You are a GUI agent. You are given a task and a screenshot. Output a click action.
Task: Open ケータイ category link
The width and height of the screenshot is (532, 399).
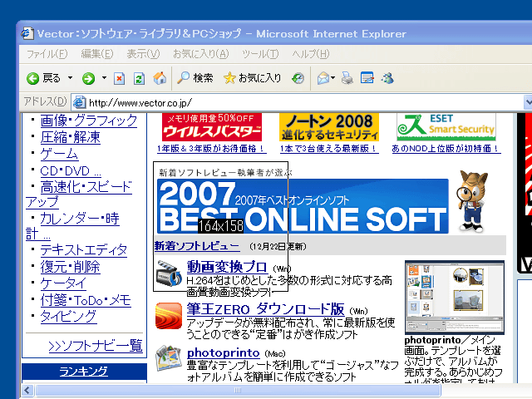[63, 283]
